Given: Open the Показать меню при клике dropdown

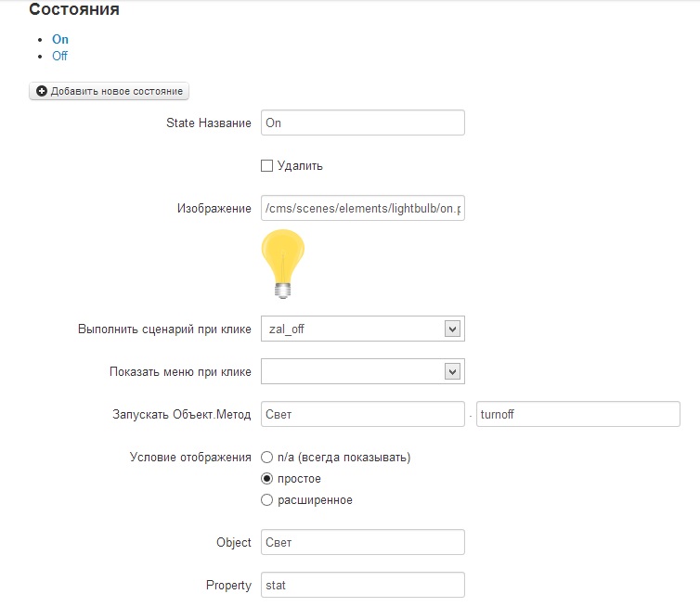Looking at the screenshot, I should click(362, 372).
